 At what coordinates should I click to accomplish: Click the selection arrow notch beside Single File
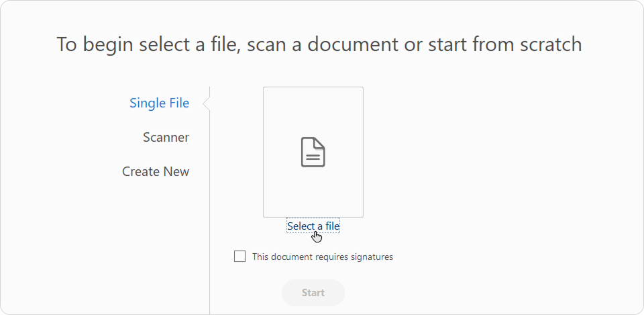point(207,103)
